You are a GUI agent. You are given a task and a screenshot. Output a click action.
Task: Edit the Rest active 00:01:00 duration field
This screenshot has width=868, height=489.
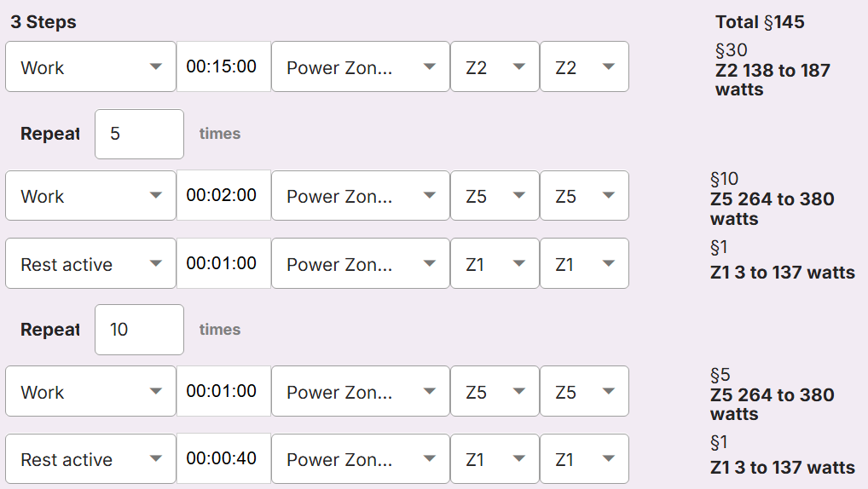click(x=222, y=263)
